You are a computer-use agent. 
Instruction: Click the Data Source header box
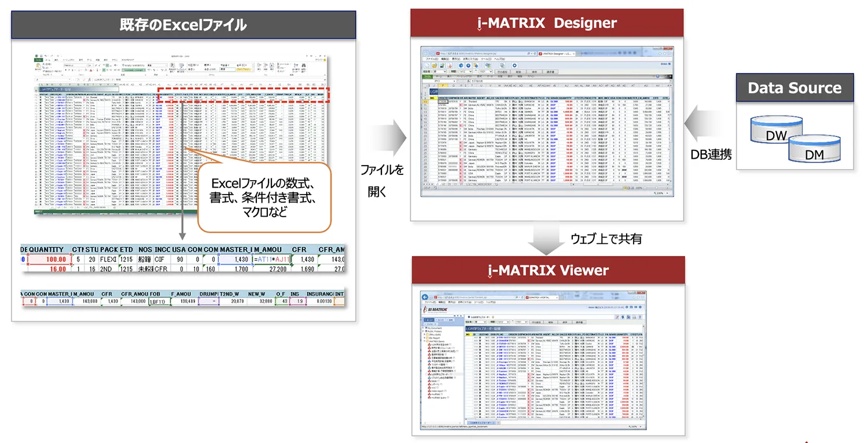pyautogui.click(x=795, y=88)
